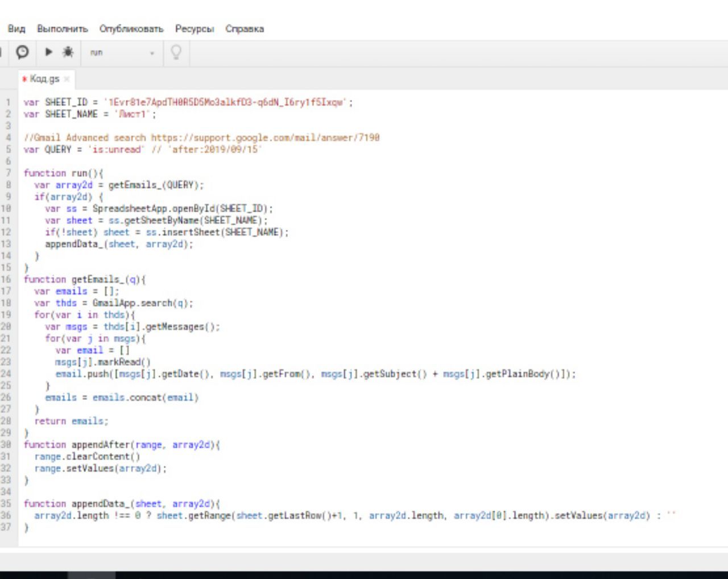Open the Справка menu
The height and width of the screenshot is (579, 728).
(x=245, y=28)
